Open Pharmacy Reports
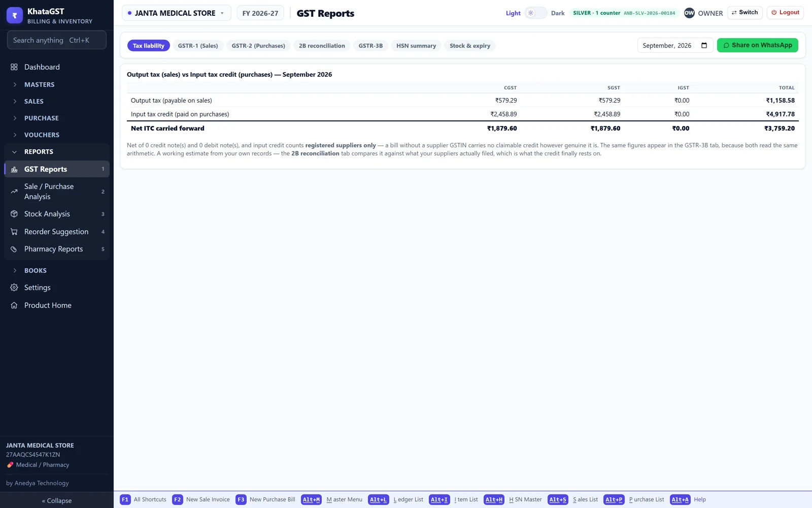 pyautogui.click(x=57, y=249)
